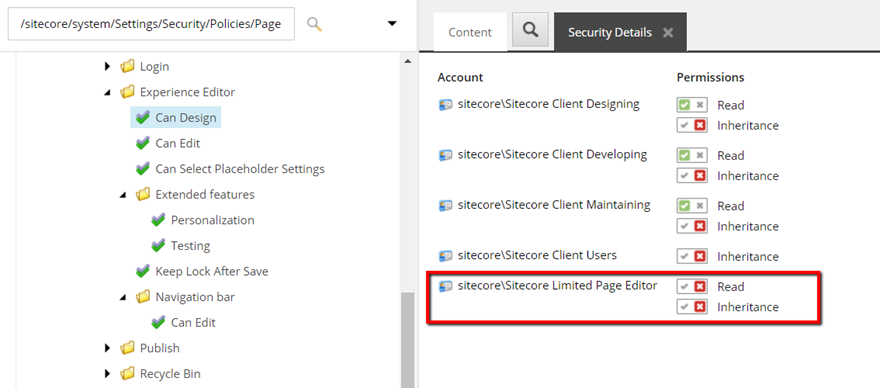This screenshot has height=388, width=880.
Task: Select the Recycle Bin tree item
Action: coord(170,373)
